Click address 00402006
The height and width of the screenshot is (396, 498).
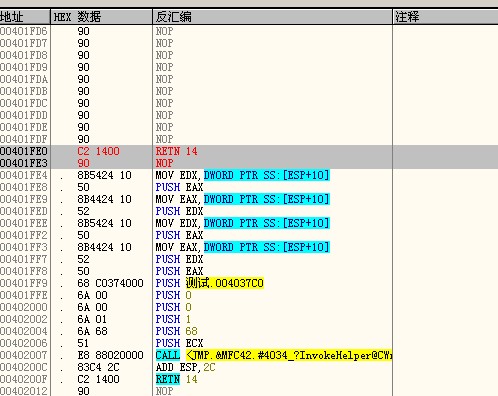(24, 343)
